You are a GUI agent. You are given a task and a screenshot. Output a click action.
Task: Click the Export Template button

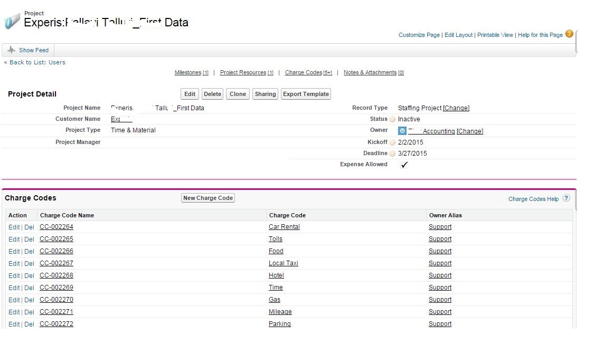pyautogui.click(x=306, y=94)
